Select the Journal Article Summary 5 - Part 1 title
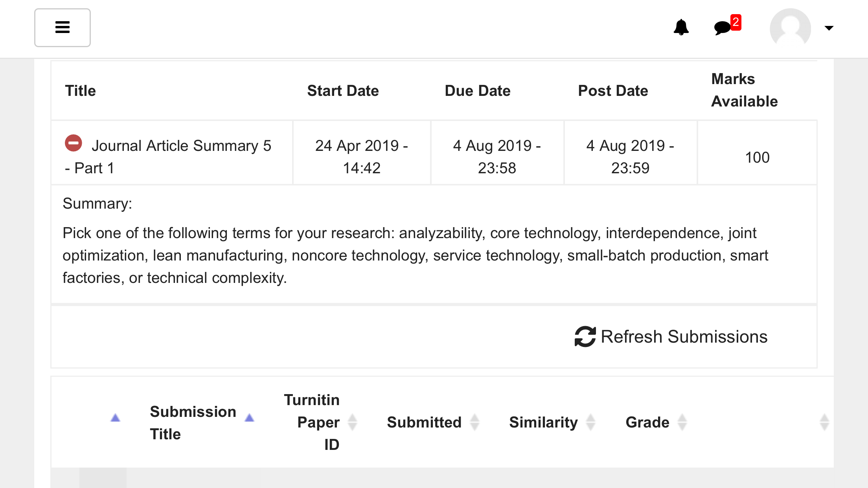Screen dimensions: 868x488 168,157
